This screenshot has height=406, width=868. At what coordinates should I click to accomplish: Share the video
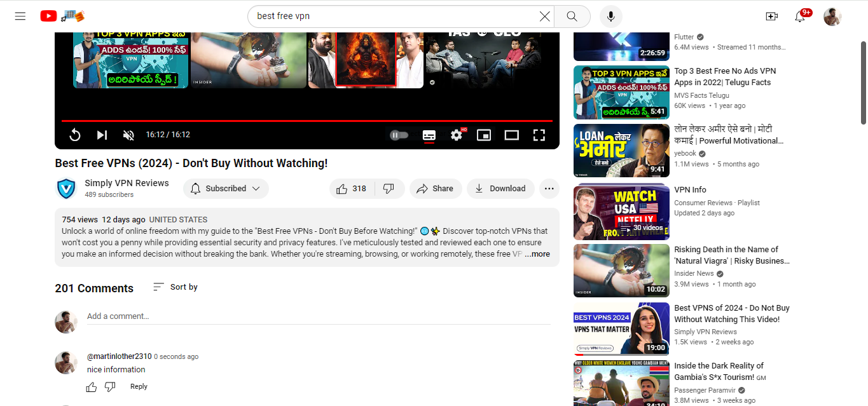(436, 189)
